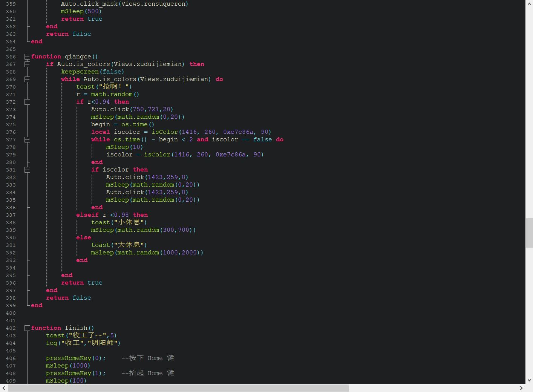Click the toast("收工了~~",5) line
The image size is (533, 392).
[x=81, y=335]
